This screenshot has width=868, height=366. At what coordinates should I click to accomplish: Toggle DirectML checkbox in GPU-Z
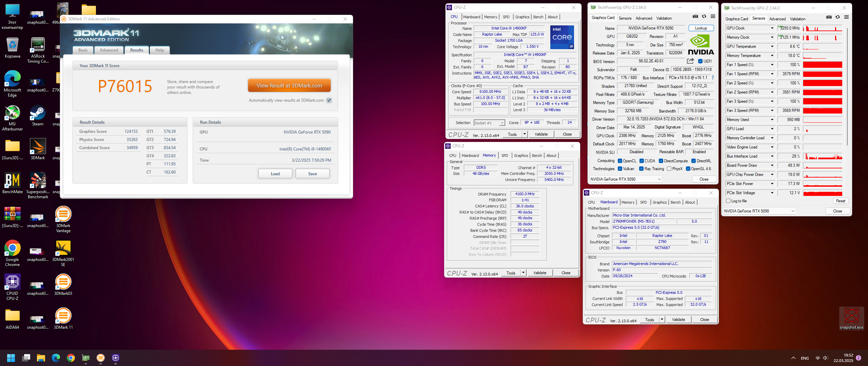coord(694,161)
